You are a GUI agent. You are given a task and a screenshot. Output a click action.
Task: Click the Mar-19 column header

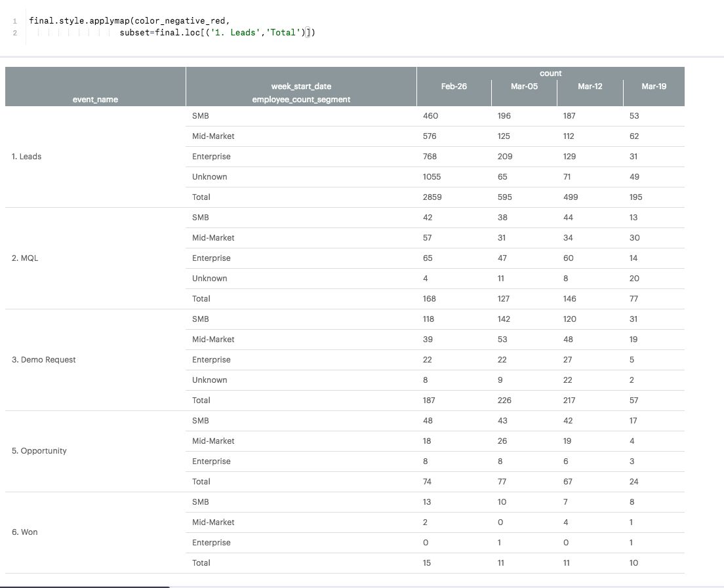coord(653,87)
